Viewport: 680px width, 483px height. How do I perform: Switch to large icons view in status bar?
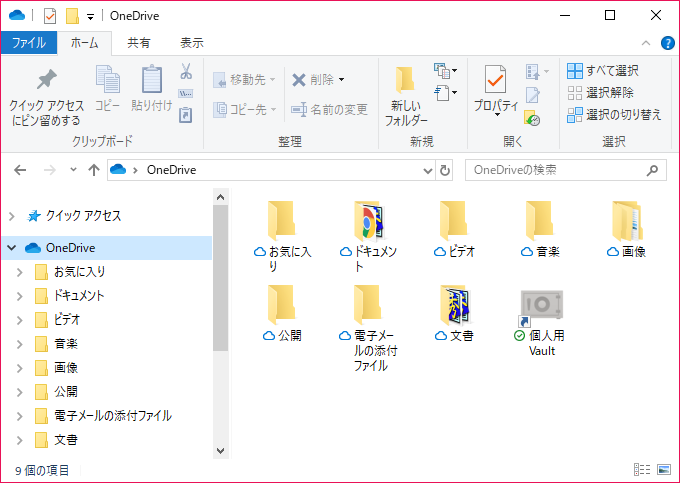click(664, 469)
